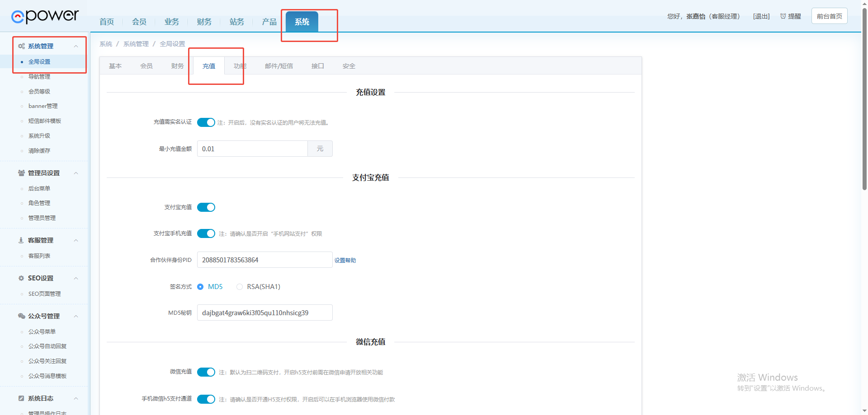Collapse the 系统日志 menu chevron

(x=76, y=398)
